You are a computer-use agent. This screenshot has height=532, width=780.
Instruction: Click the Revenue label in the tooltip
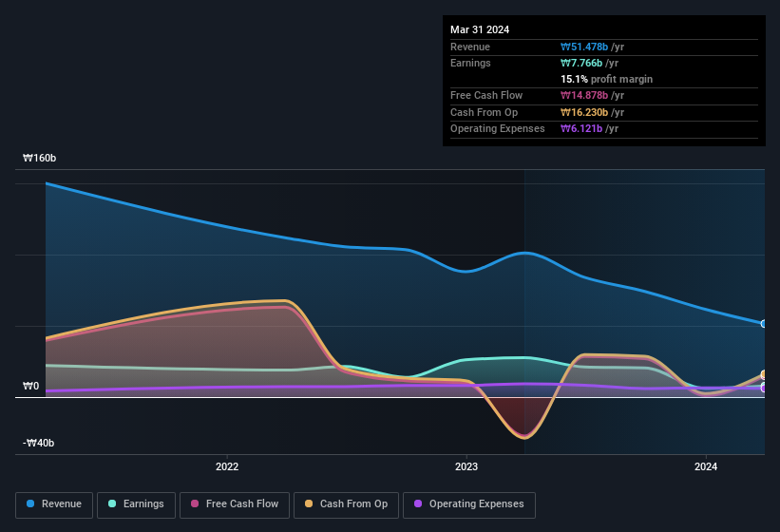(x=470, y=47)
